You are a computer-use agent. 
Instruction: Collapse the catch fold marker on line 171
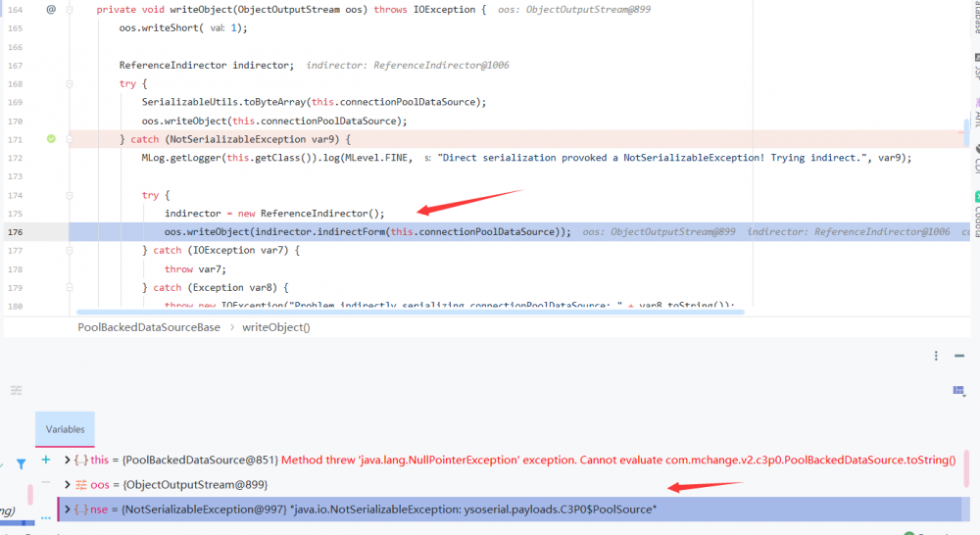(x=70, y=139)
